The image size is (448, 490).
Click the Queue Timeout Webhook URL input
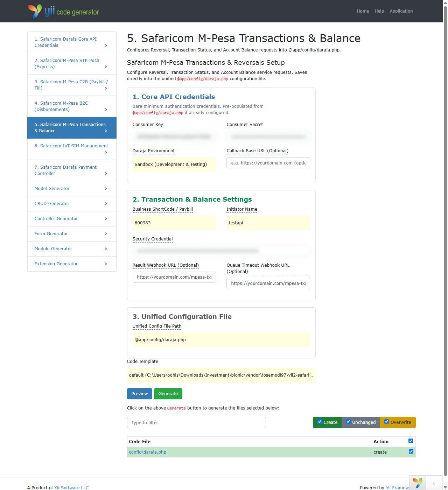(268, 283)
